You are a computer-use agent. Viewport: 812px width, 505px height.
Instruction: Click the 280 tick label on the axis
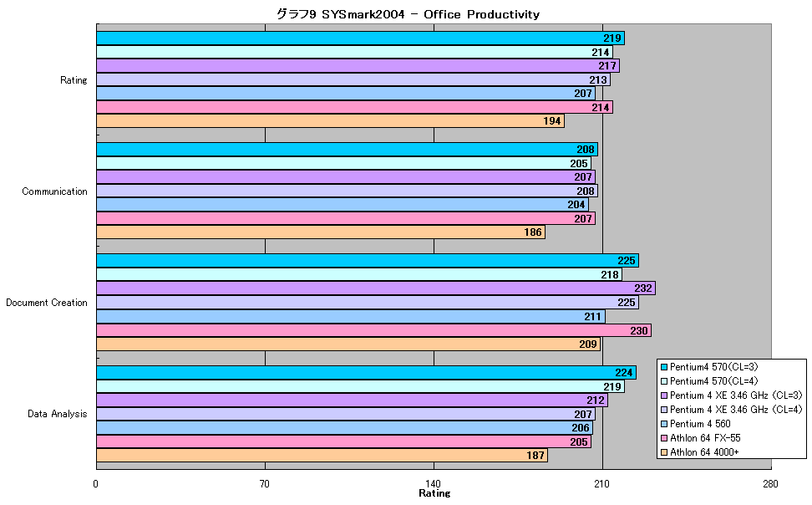pyautogui.click(x=770, y=484)
